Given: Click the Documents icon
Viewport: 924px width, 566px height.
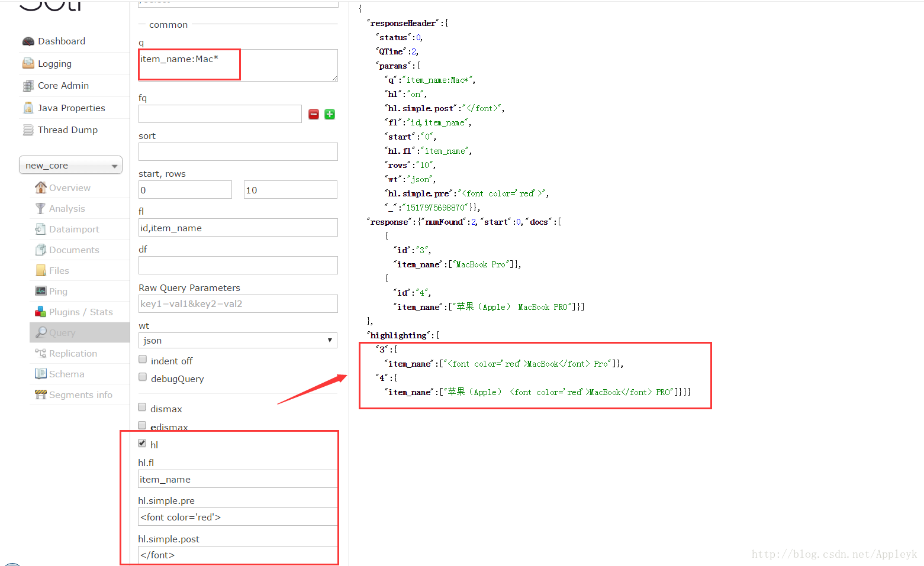Looking at the screenshot, I should pyautogui.click(x=40, y=250).
